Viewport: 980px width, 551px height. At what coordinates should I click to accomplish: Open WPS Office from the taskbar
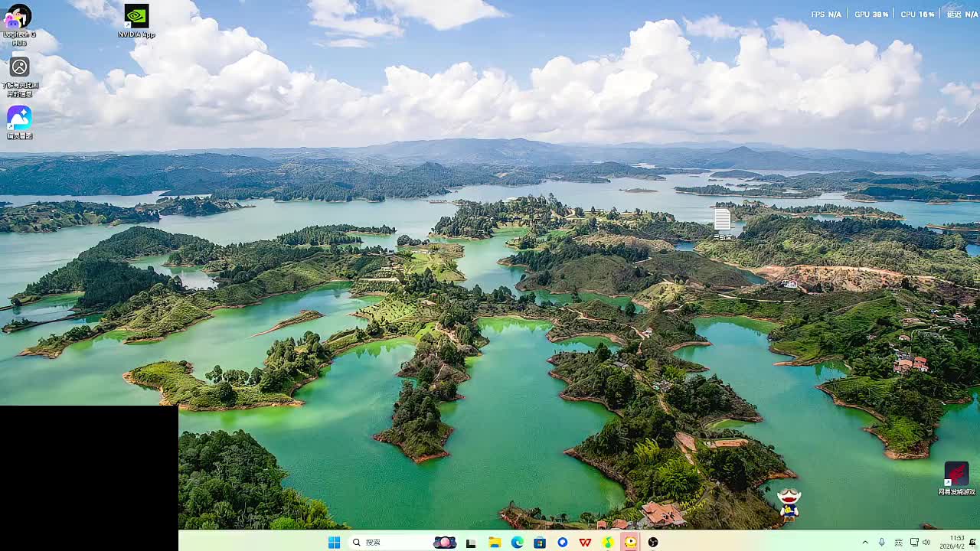click(x=585, y=543)
